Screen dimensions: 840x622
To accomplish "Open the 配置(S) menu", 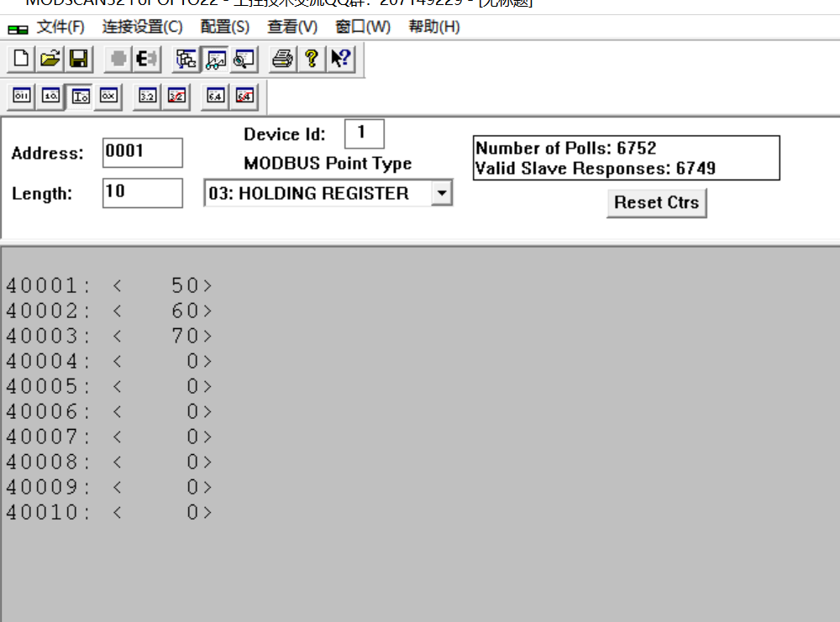I will (224, 27).
